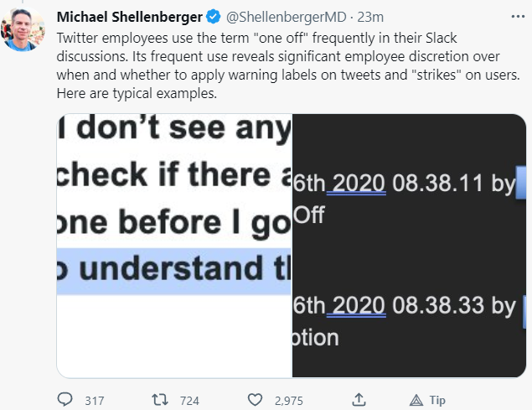Click underlined 2020 in the 08.38.33 line

pyautogui.click(x=357, y=307)
